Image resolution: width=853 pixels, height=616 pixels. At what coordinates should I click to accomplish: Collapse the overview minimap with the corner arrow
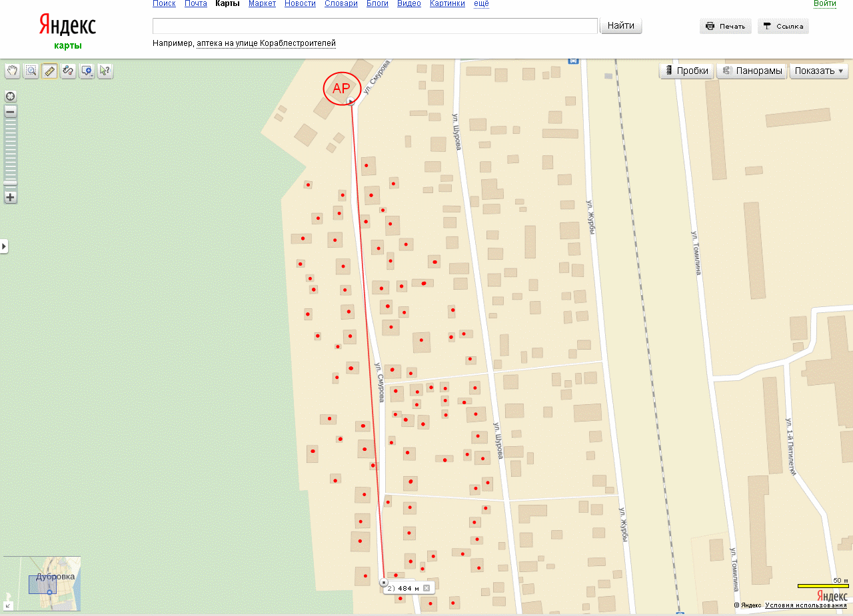[8, 605]
